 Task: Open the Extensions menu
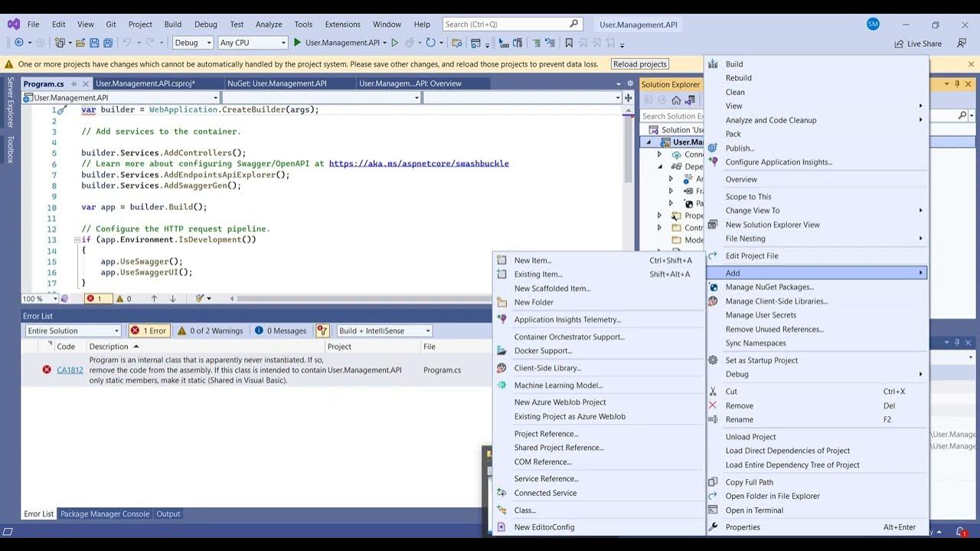click(x=342, y=24)
